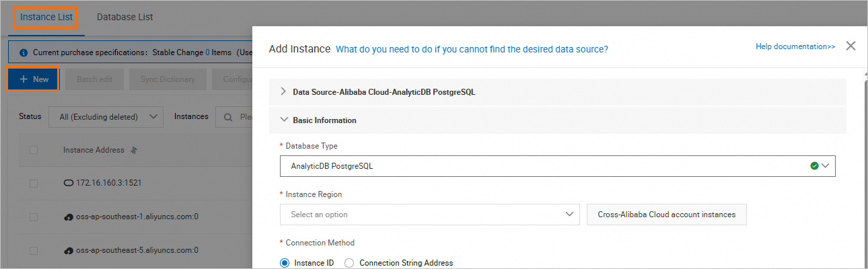Check the box for 172.16.160.3:1521 row
The height and width of the screenshot is (269, 868).
tap(34, 183)
